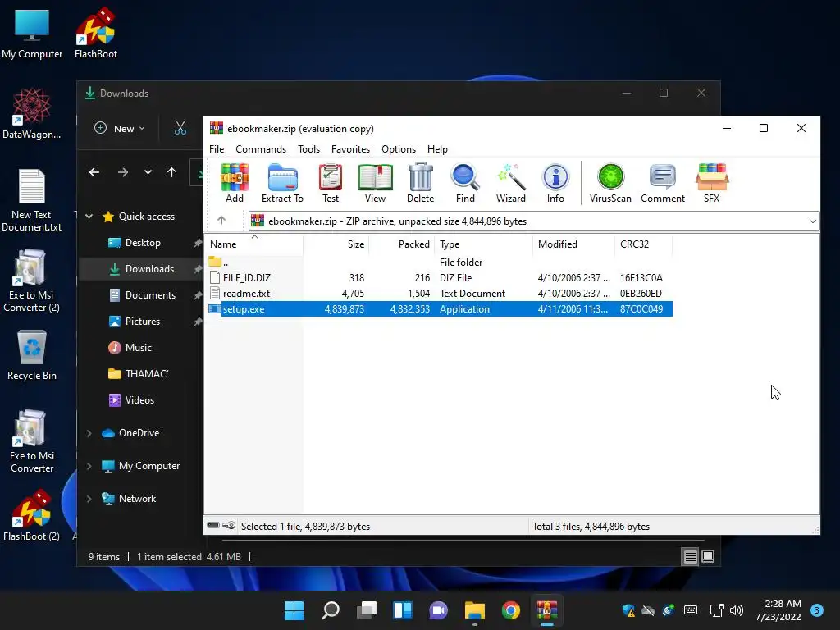Show archive Info icon
840x630 pixels.
[x=555, y=183]
